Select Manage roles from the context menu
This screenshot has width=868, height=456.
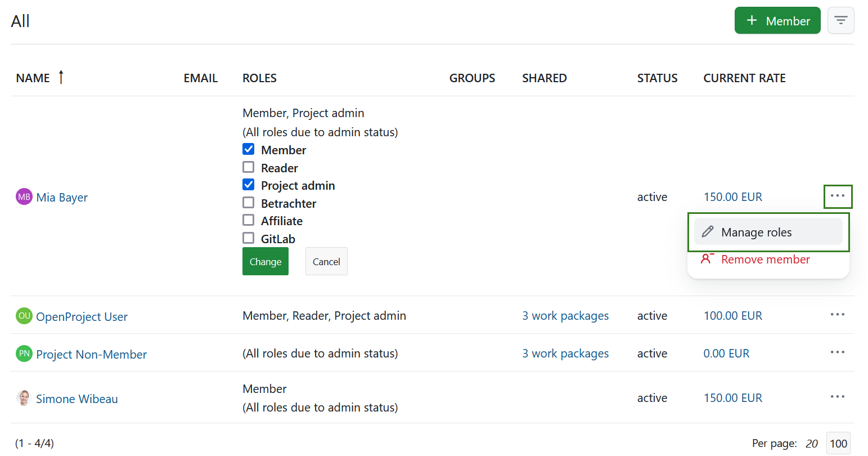pyautogui.click(x=757, y=231)
